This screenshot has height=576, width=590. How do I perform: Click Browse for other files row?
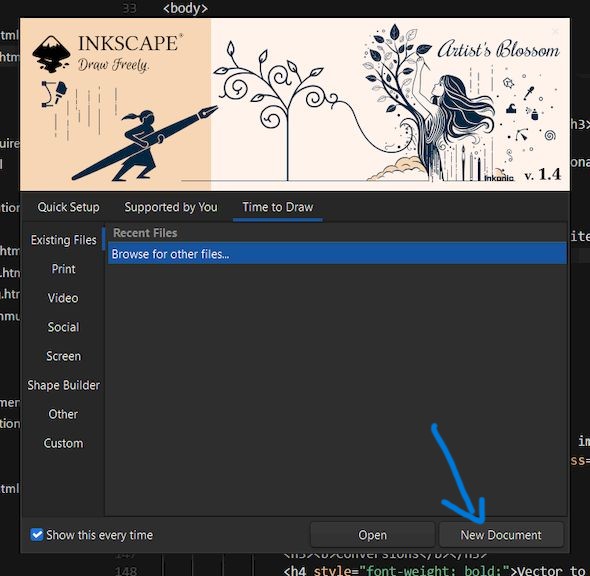pyautogui.click(x=337, y=254)
